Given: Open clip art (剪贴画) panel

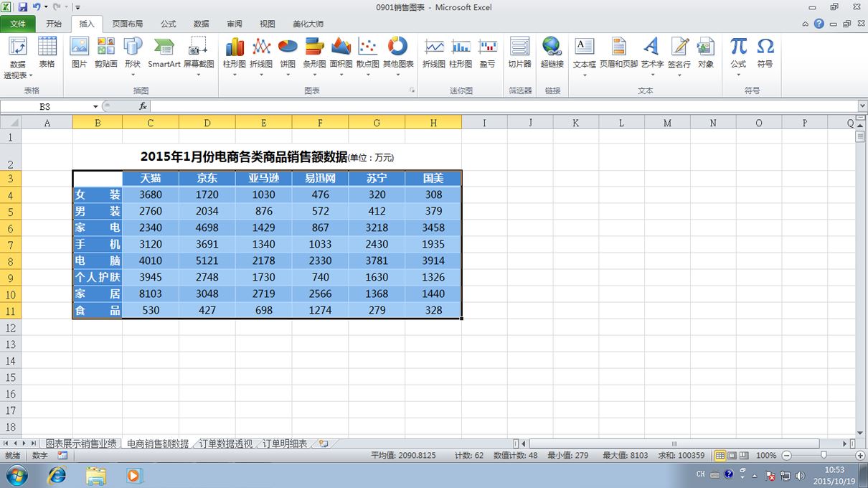Looking at the screenshot, I should (106, 54).
